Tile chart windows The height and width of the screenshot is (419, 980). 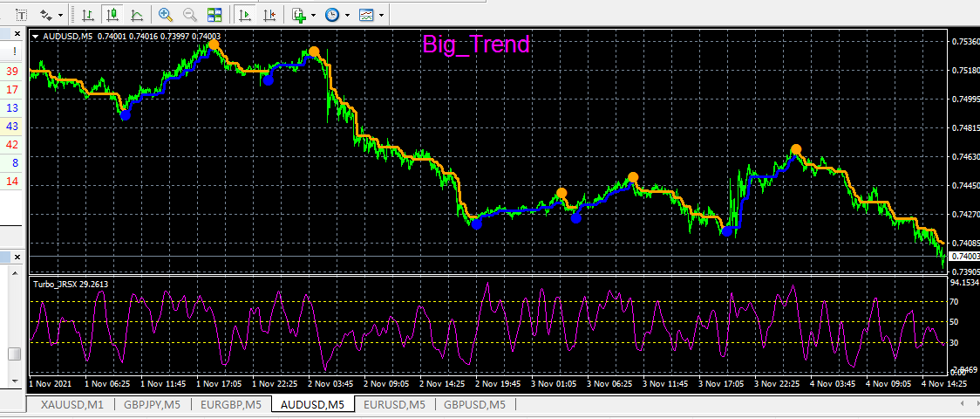point(214,14)
